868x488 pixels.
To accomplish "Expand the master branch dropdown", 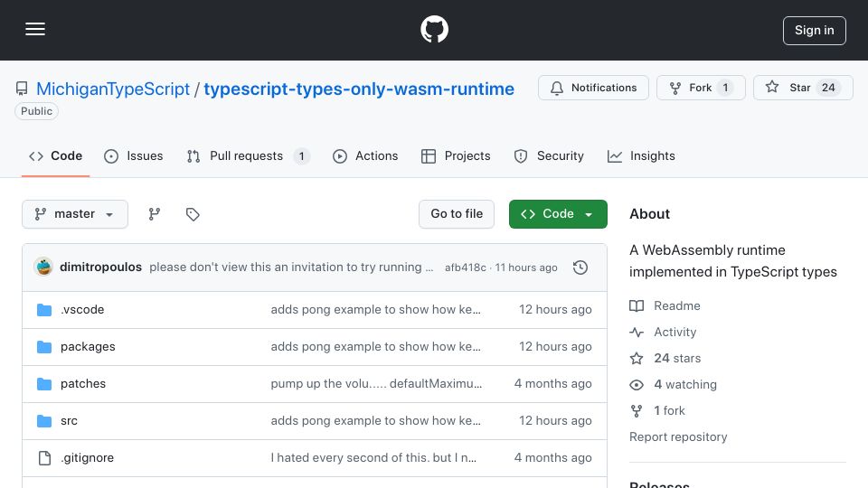I will click(75, 214).
